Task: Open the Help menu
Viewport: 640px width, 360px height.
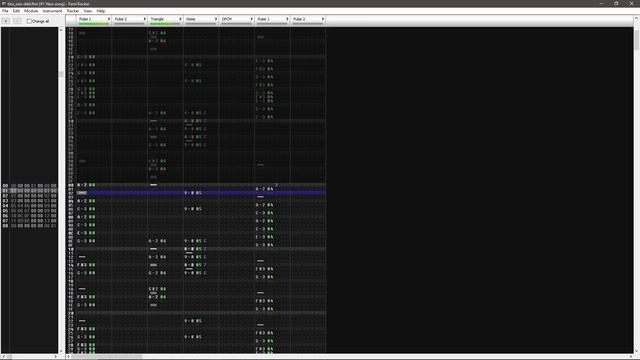Action: tap(100, 11)
